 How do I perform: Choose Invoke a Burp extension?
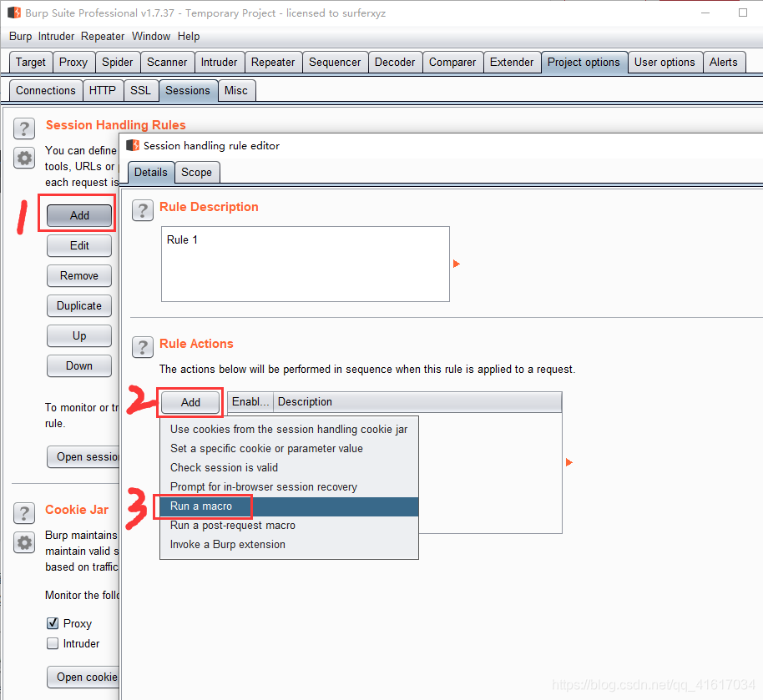tap(289, 544)
